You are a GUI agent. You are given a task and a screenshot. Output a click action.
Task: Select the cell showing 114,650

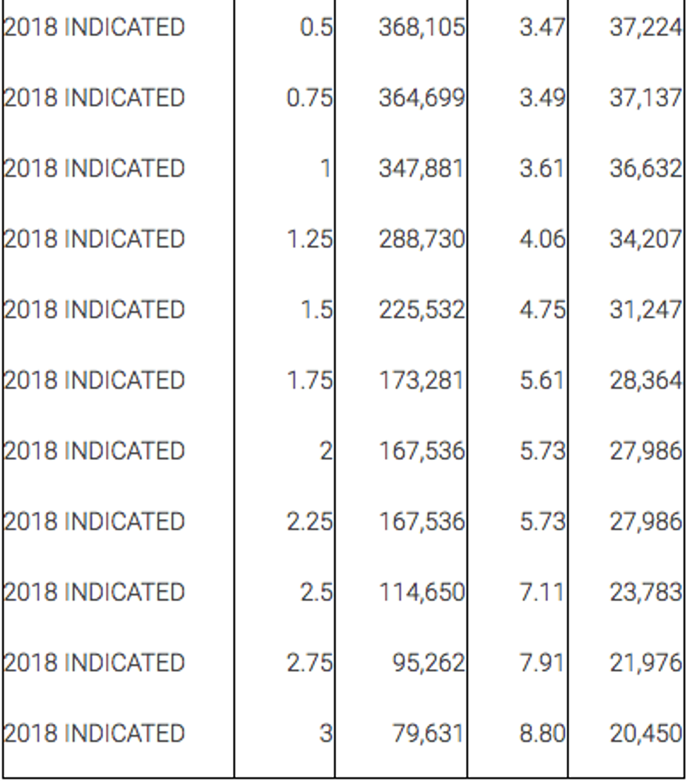pyautogui.click(x=422, y=592)
